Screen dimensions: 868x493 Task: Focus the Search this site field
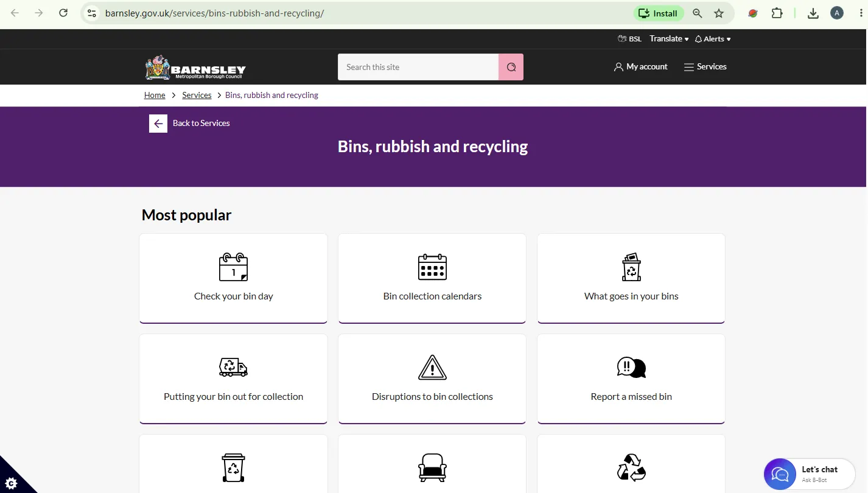(x=418, y=67)
